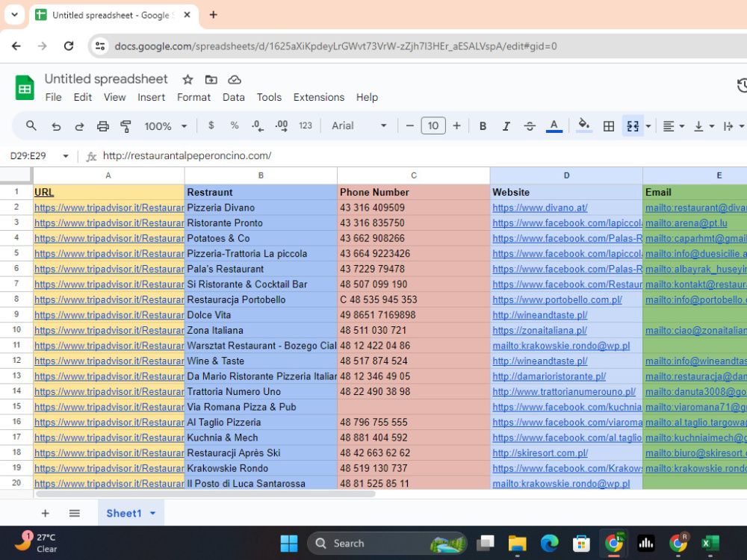Reload the browser page
The height and width of the screenshot is (560, 747).
pyautogui.click(x=69, y=46)
